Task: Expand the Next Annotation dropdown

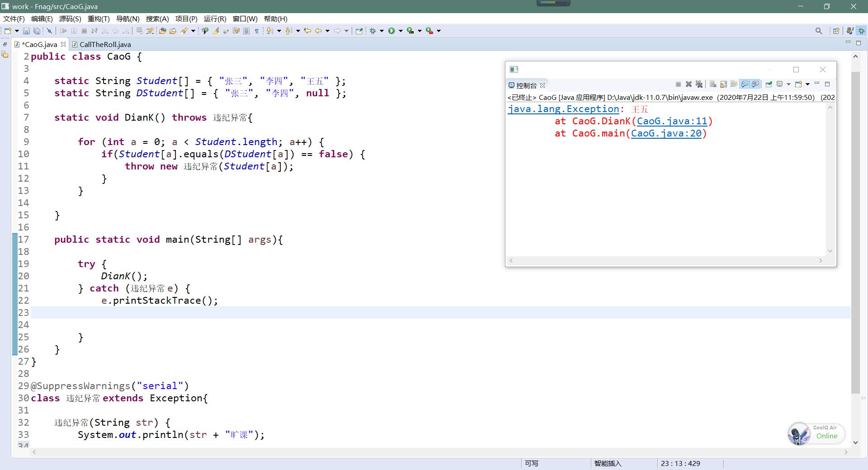Action: point(279,31)
